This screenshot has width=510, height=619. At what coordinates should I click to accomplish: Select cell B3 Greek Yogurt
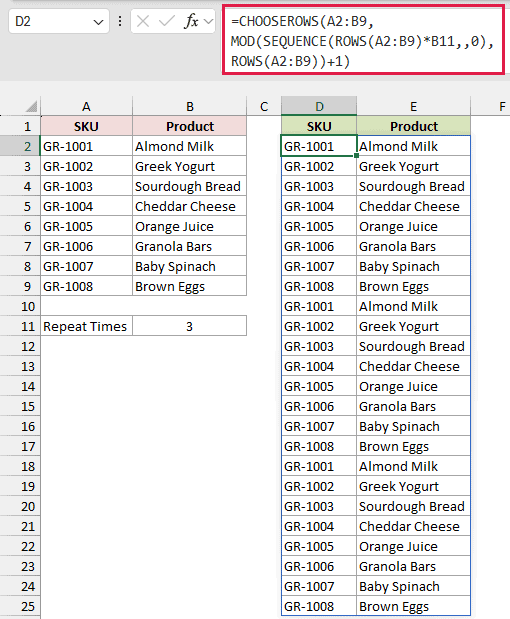(190, 167)
